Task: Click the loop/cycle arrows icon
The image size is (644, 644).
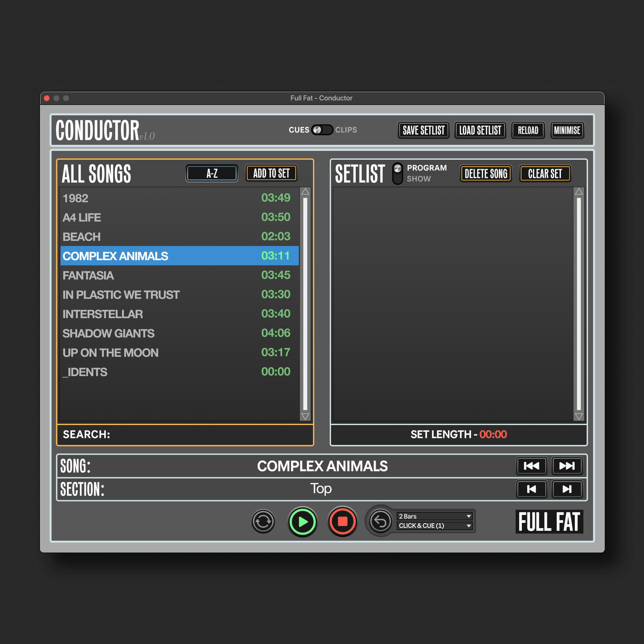Action: click(x=263, y=521)
